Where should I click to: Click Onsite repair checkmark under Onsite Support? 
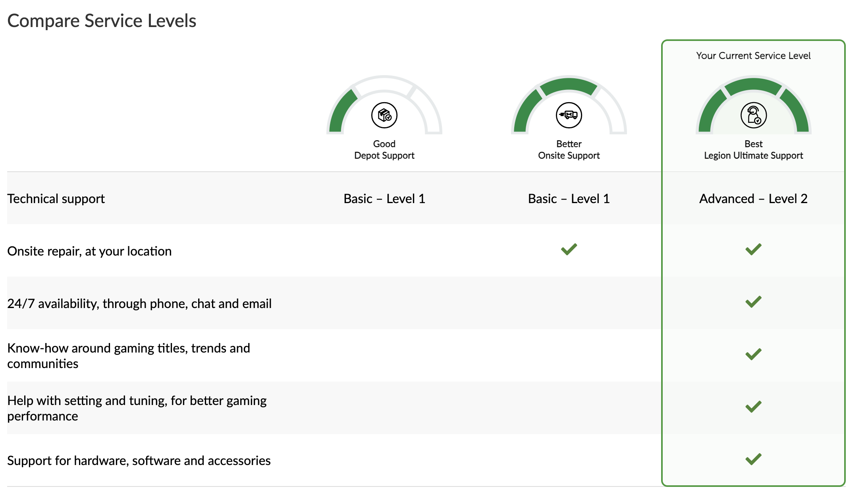pos(569,249)
